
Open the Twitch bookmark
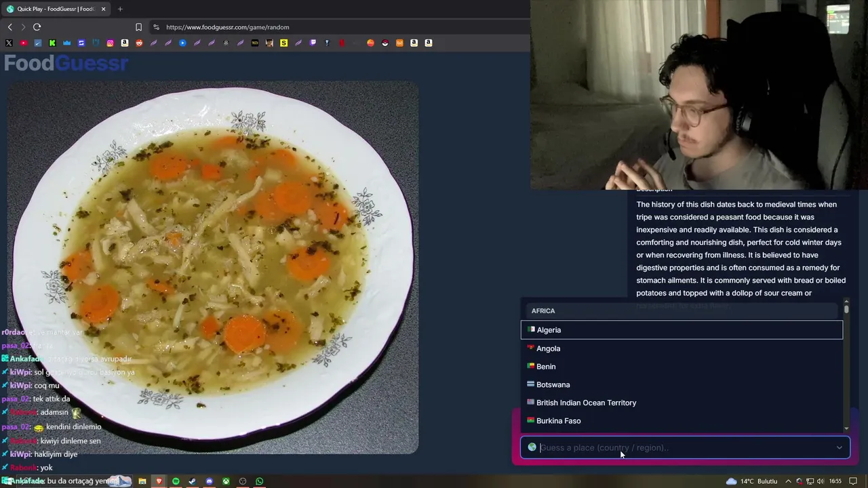(x=313, y=43)
